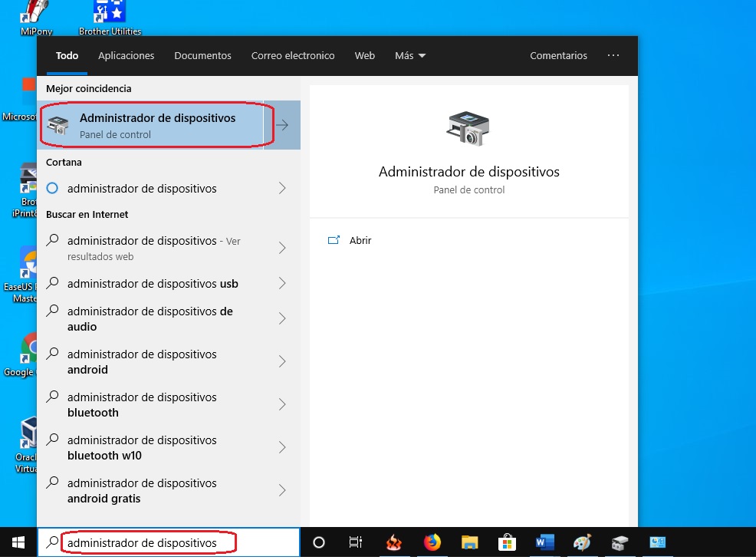The image size is (756, 560).
Task: Click the Windows Start button
Action: [x=18, y=542]
